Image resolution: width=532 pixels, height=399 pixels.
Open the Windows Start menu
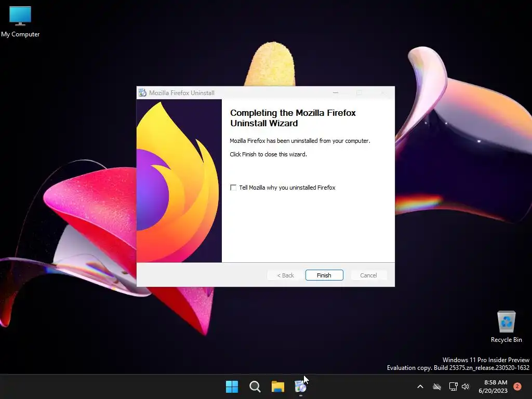pyautogui.click(x=232, y=387)
